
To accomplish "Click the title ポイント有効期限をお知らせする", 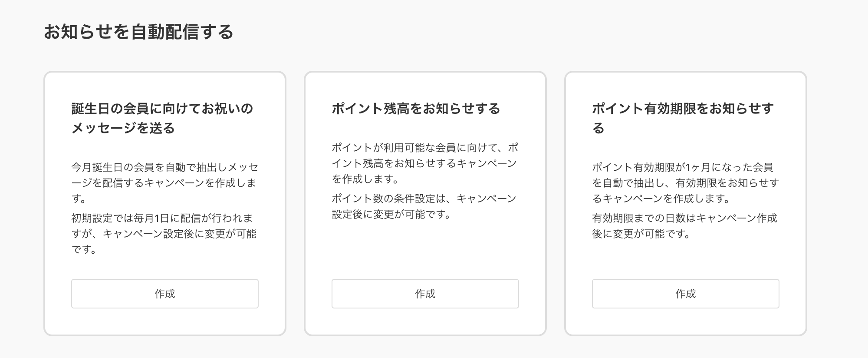I will (x=685, y=117).
